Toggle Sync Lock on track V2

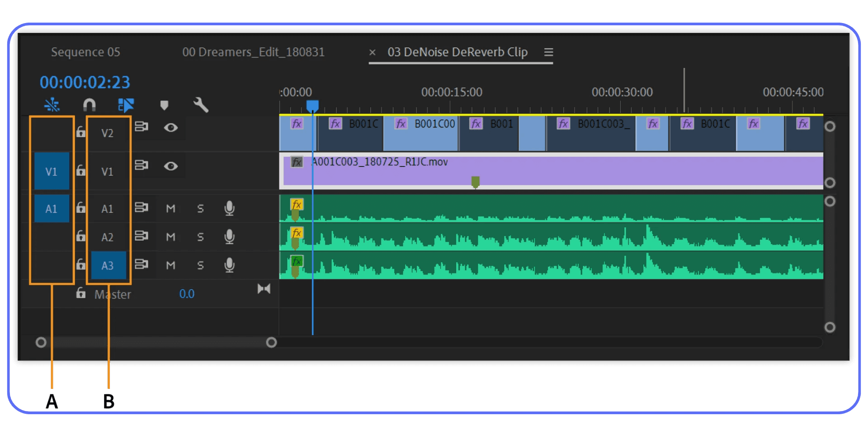[x=142, y=127]
